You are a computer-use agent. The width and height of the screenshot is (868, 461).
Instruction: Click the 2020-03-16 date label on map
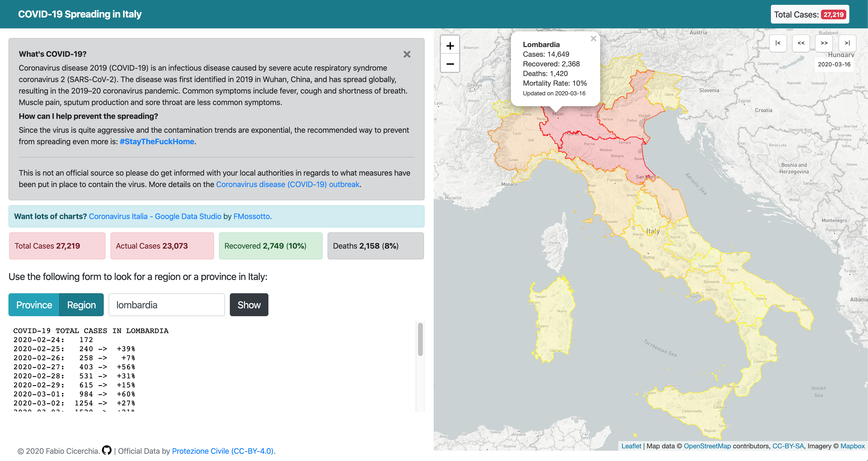pyautogui.click(x=834, y=64)
